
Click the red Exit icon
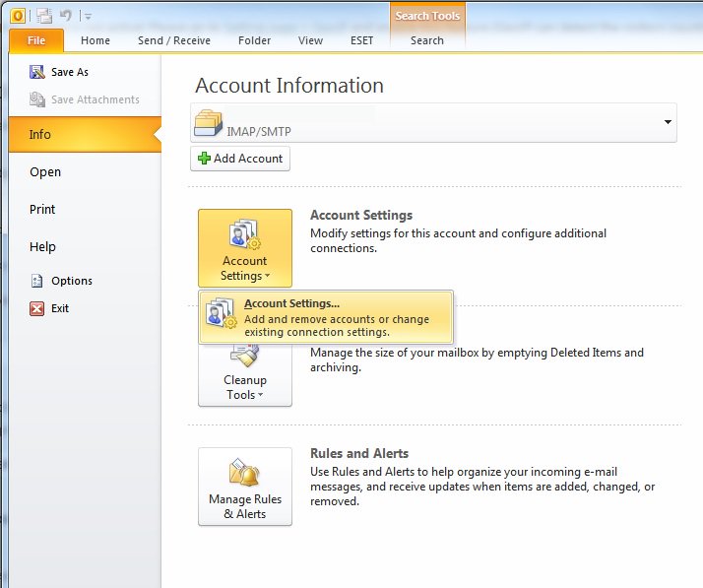[x=37, y=308]
